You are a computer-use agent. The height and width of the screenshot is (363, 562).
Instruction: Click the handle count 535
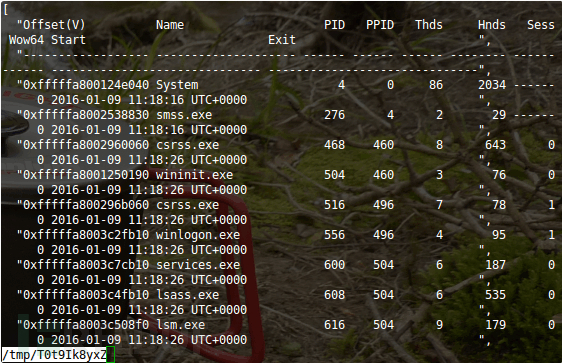pyautogui.click(x=495, y=295)
